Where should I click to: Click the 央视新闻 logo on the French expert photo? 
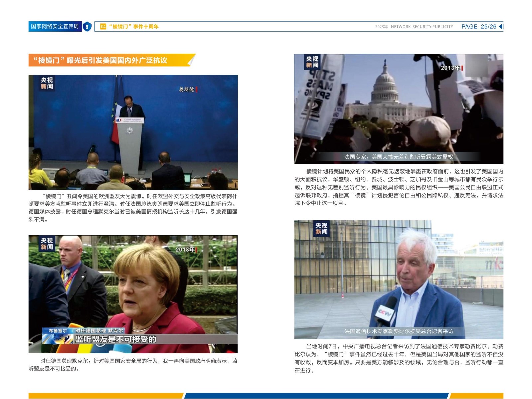point(321,229)
